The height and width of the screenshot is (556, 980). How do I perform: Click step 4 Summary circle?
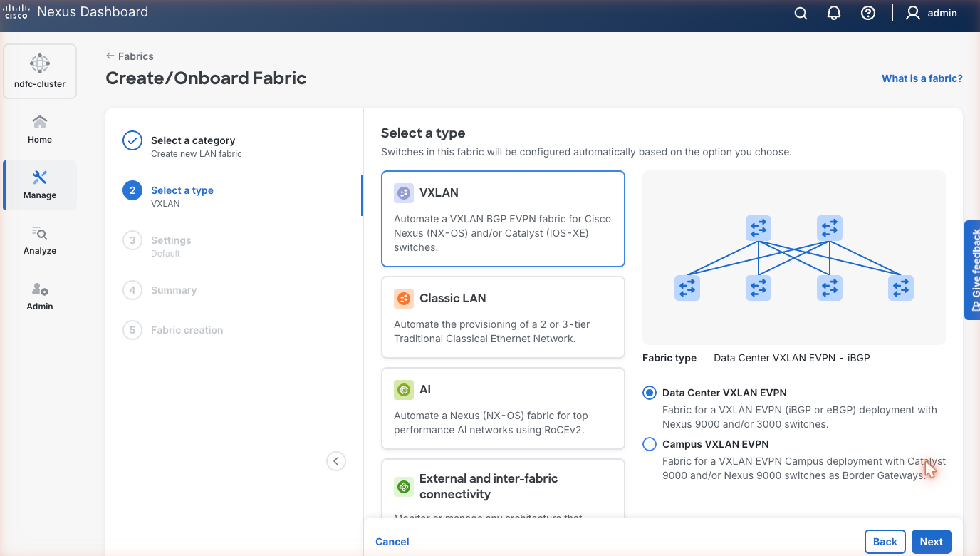click(x=132, y=290)
